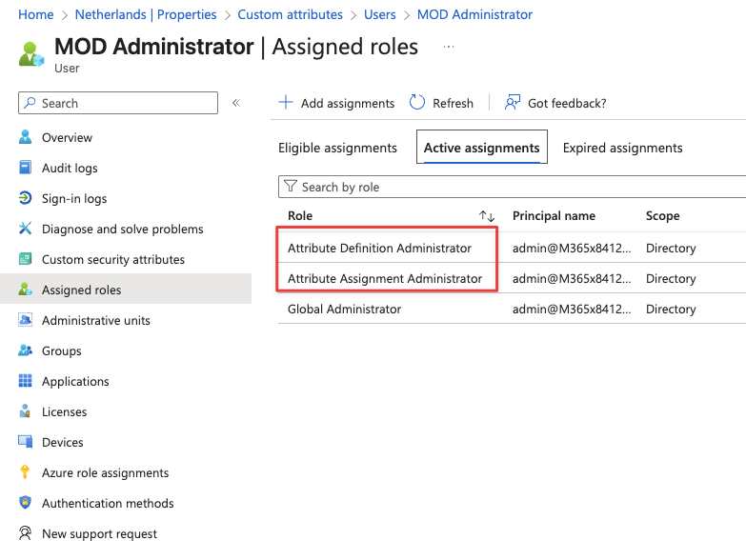This screenshot has height=560, width=746.
Task: Click the Authentication methods shield icon
Action: 26,504
